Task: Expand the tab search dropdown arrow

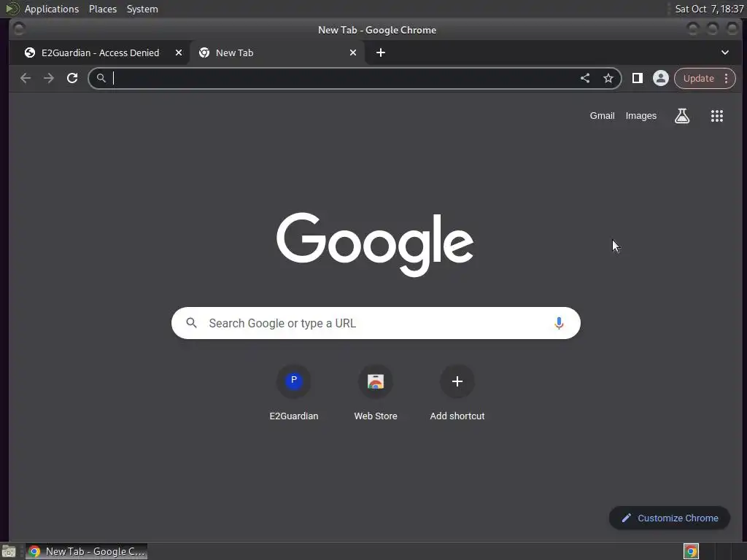Action: click(x=725, y=52)
